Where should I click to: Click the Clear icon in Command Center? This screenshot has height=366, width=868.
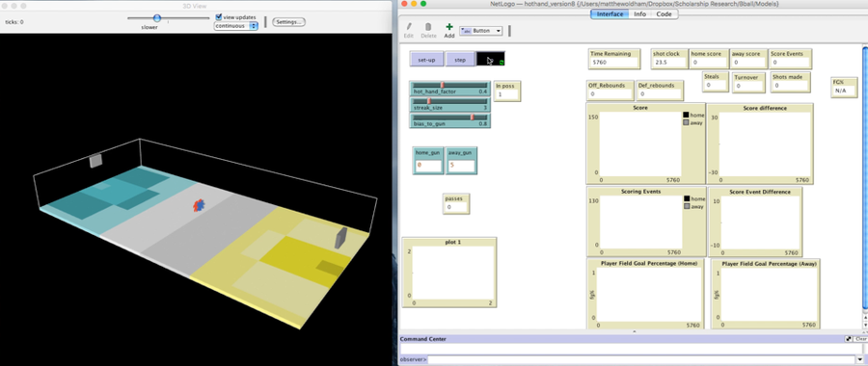861,339
